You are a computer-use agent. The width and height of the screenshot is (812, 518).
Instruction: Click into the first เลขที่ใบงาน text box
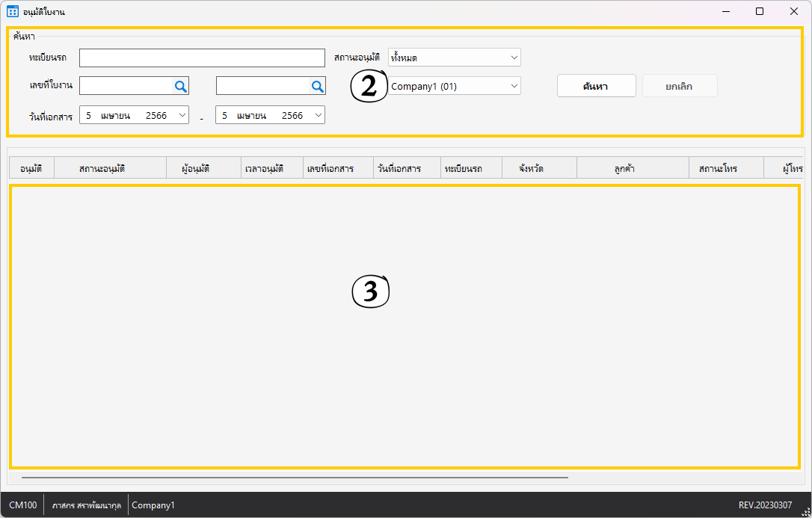click(x=126, y=87)
